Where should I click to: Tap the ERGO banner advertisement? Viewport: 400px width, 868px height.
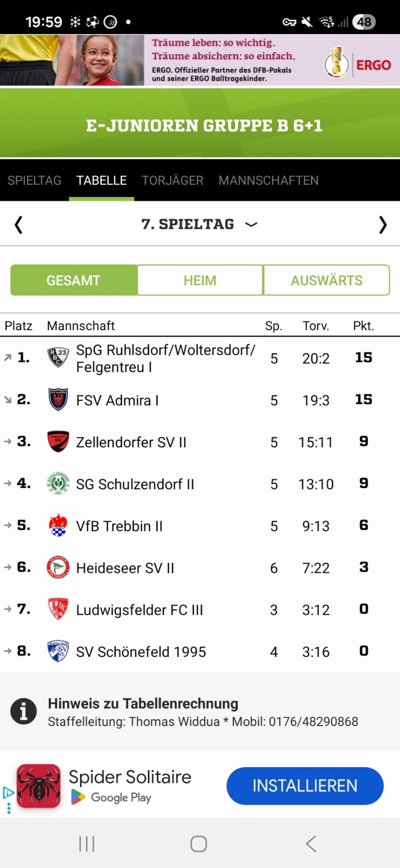[200, 60]
